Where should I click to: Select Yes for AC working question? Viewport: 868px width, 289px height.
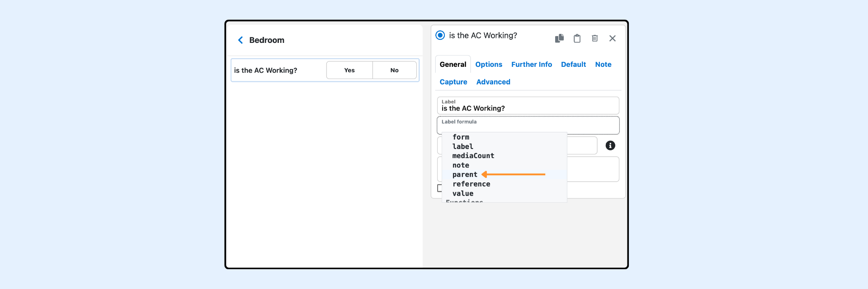pyautogui.click(x=349, y=70)
